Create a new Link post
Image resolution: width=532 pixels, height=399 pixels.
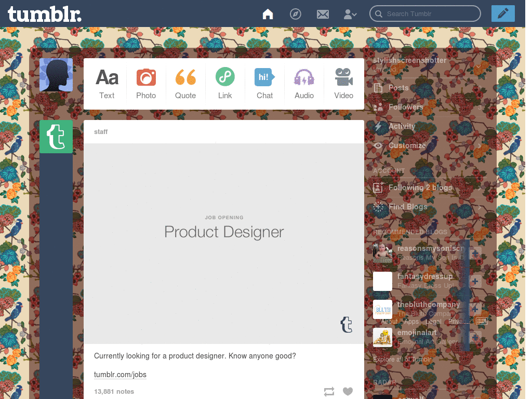click(x=225, y=84)
